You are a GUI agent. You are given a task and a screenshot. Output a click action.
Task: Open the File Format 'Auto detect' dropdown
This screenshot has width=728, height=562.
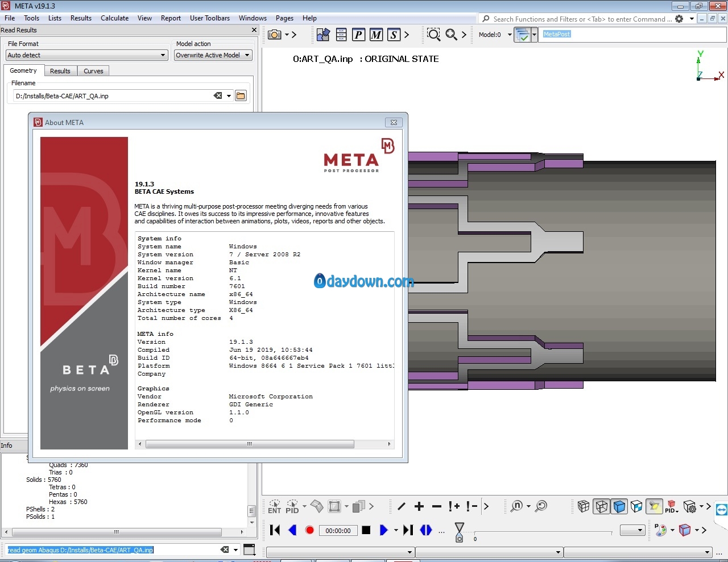(87, 55)
